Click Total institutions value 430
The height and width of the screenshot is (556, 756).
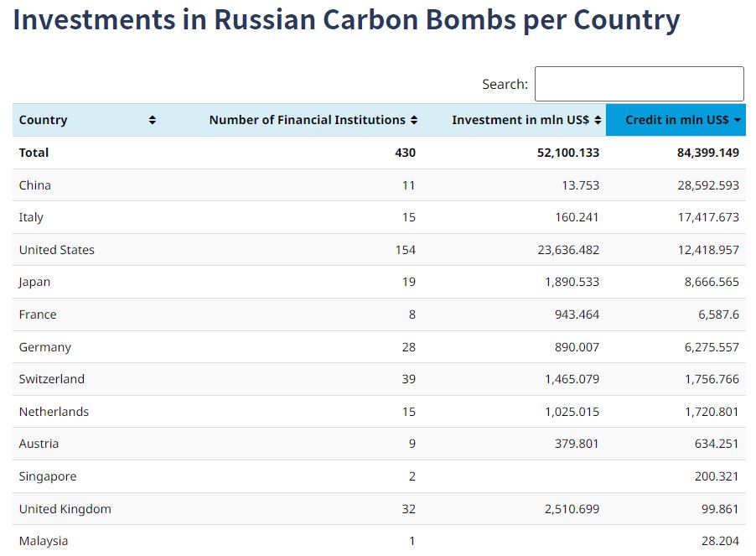click(x=405, y=153)
